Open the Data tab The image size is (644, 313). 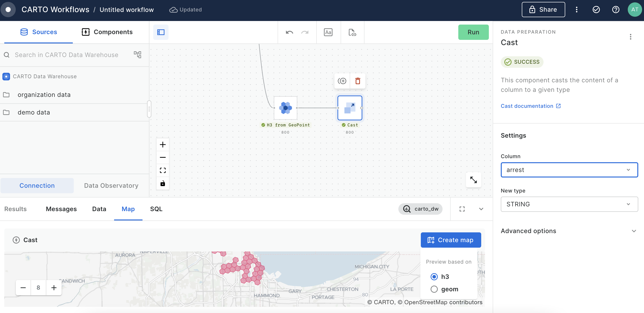pyautogui.click(x=99, y=209)
